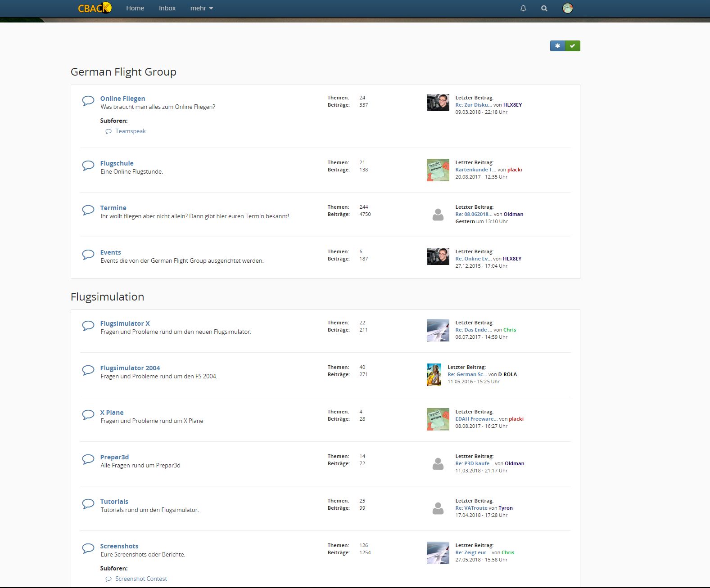This screenshot has height=588, width=710.
Task: Open last post 'Re: German Sc...'
Action: (467, 374)
